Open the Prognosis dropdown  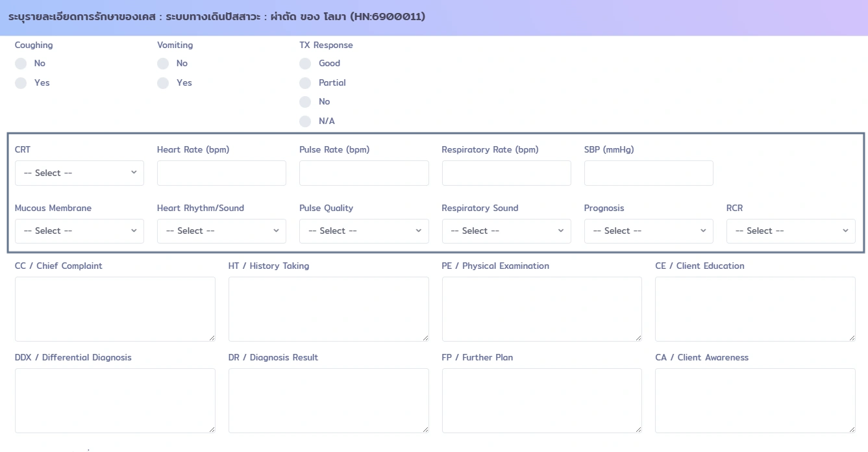pyautogui.click(x=649, y=231)
